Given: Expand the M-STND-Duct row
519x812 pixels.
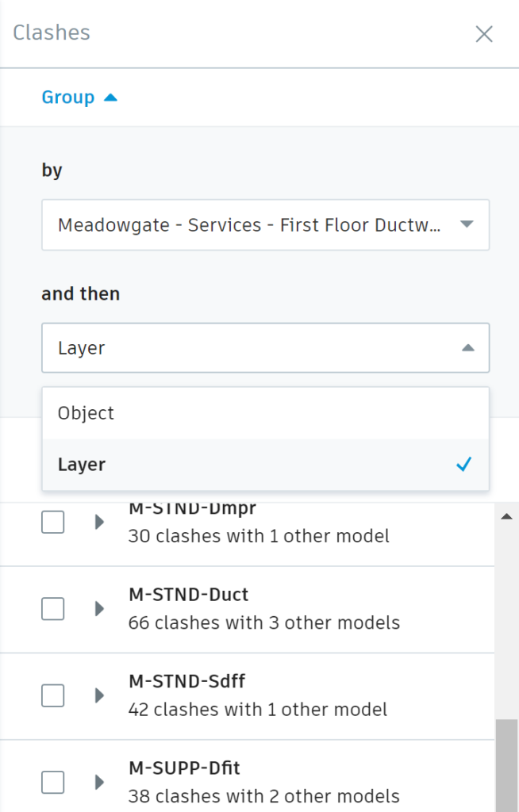Looking at the screenshot, I should pyautogui.click(x=99, y=608).
